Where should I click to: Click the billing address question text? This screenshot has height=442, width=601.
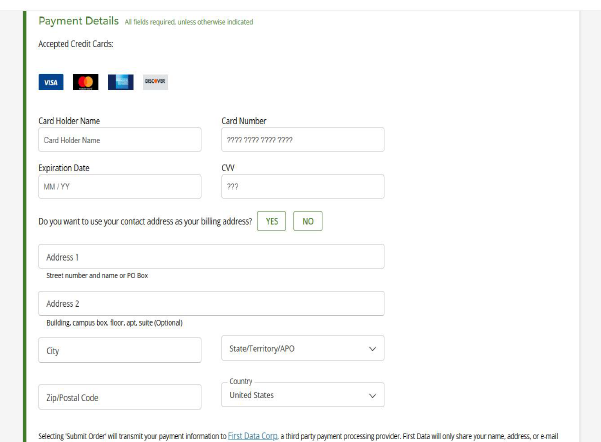(145, 222)
